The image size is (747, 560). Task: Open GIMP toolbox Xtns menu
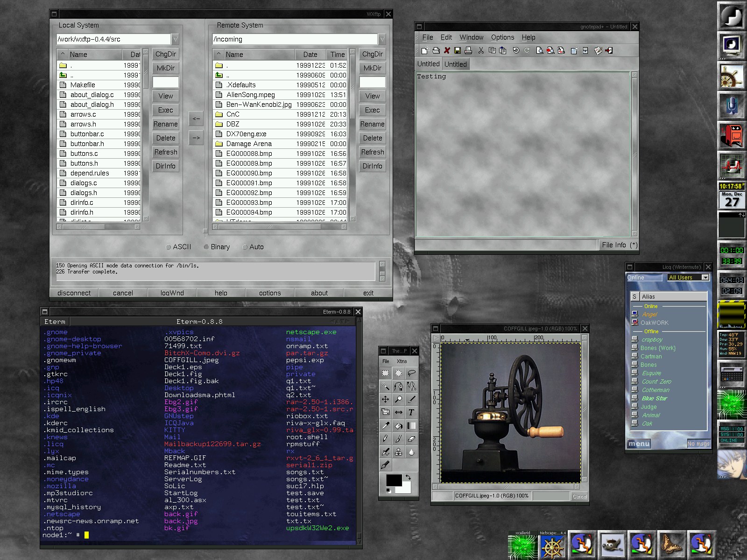(x=402, y=361)
